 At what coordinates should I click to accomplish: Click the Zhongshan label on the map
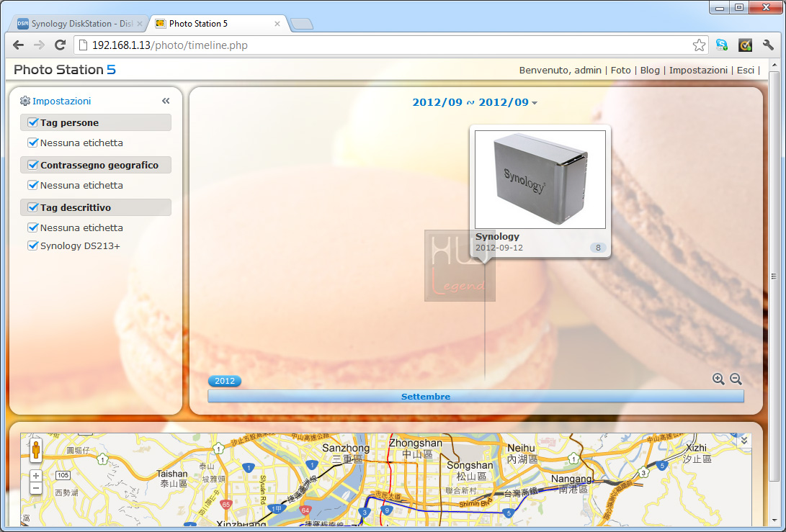pos(416,443)
